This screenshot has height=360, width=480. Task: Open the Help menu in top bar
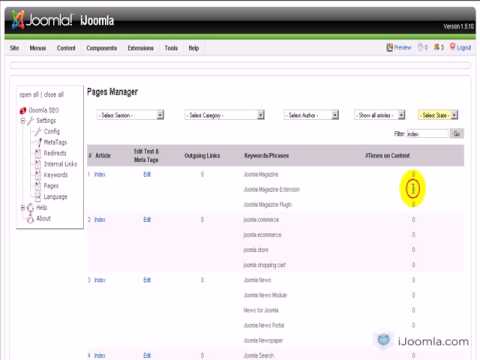(194, 48)
